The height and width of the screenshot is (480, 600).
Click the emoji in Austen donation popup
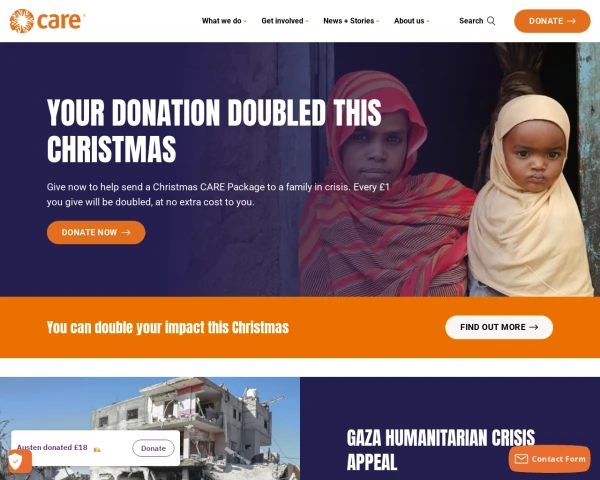(x=97, y=449)
